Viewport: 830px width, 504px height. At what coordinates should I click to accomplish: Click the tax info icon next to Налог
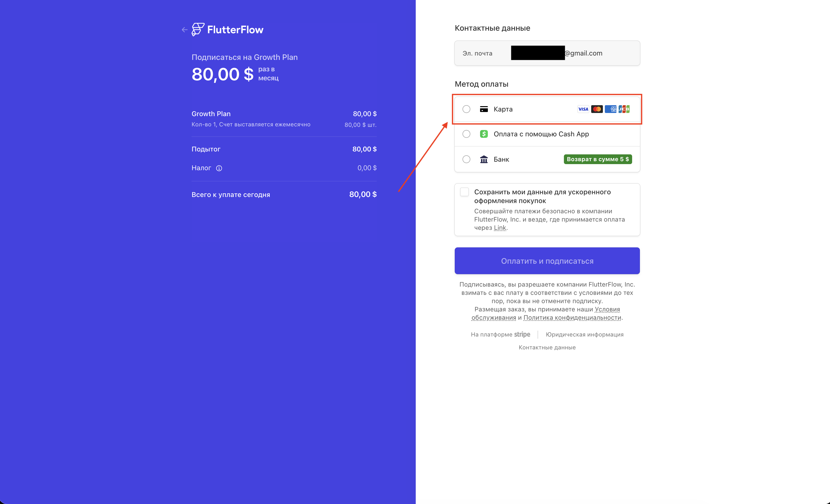pos(219,168)
